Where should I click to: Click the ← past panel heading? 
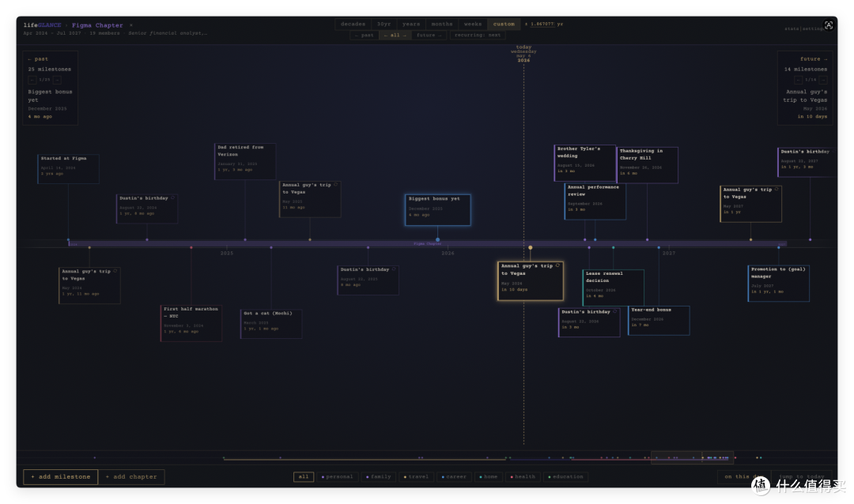[x=38, y=58]
